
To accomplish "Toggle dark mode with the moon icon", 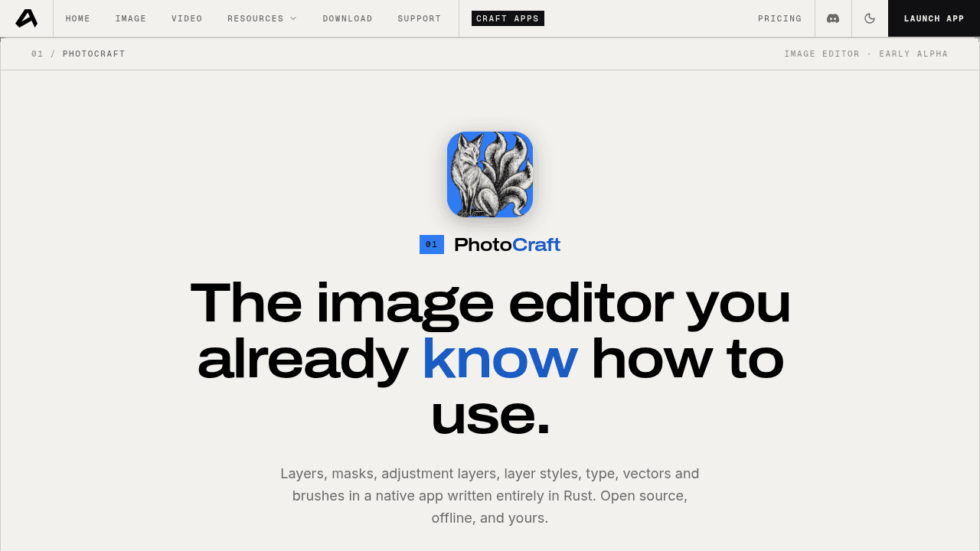I will [x=870, y=18].
